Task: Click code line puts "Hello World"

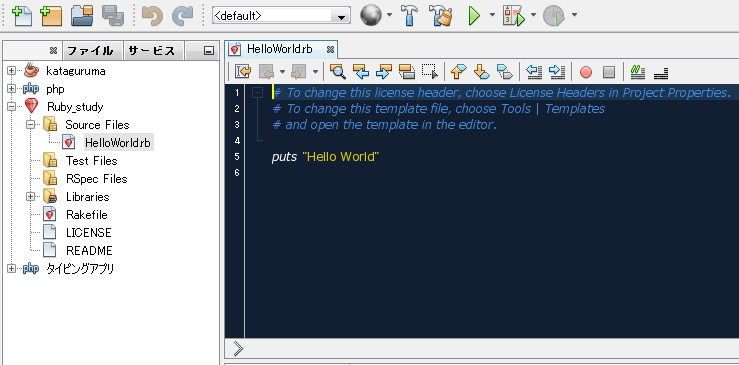Action: (325, 157)
